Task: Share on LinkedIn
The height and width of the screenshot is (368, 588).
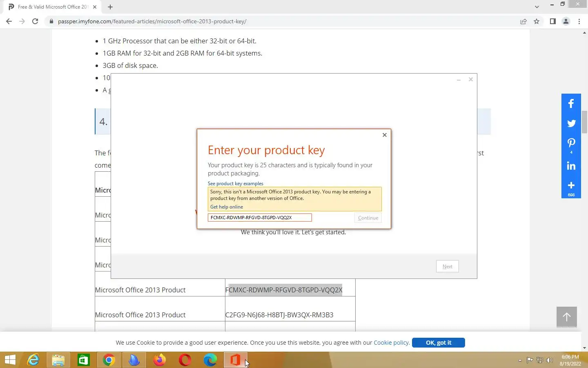Action: coord(571,166)
